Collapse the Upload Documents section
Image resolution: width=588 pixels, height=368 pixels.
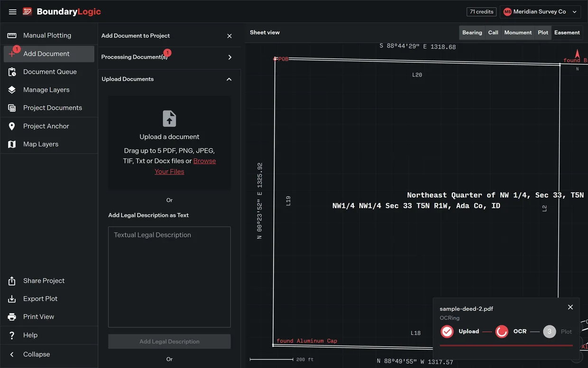[x=229, y=79]
